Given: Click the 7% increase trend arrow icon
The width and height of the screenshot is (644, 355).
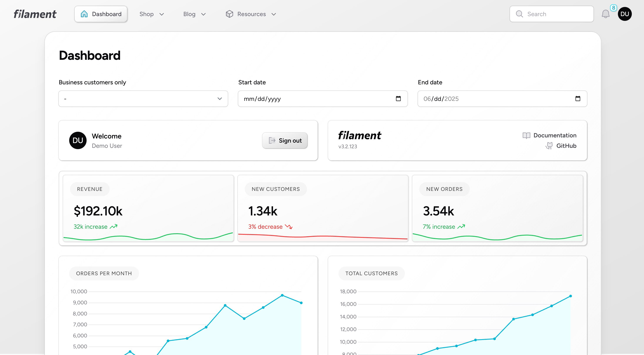Looking at the screenshot, I should 461,227.
